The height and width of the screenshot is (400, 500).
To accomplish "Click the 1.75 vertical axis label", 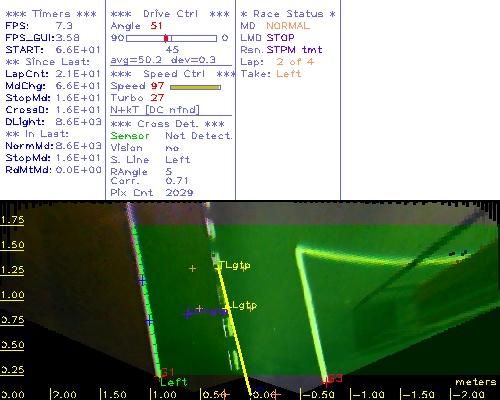I will [x=12, y=220].
